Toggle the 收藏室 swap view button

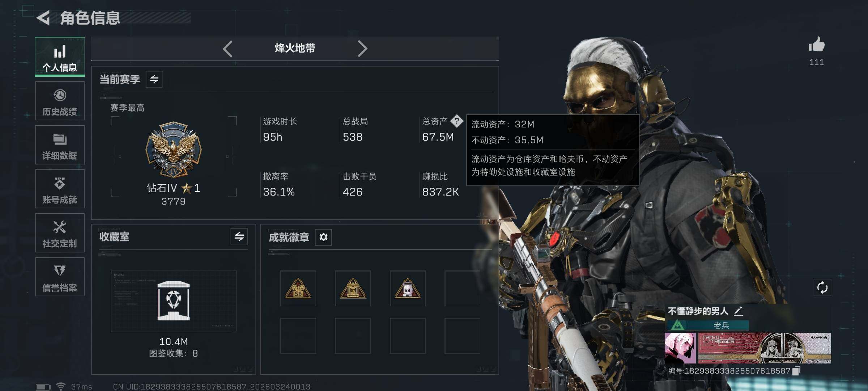click(239, 237)
